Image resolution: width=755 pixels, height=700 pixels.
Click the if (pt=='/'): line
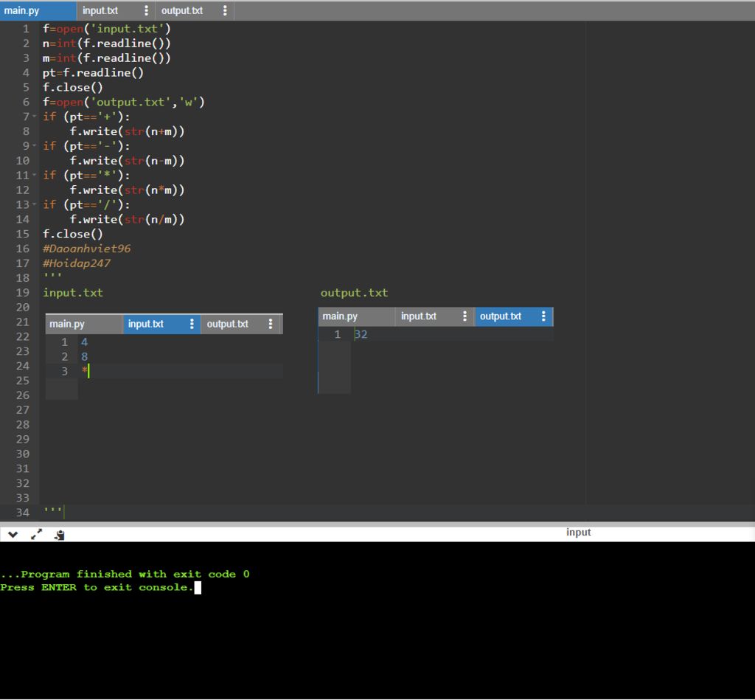[x=86, y=205]
